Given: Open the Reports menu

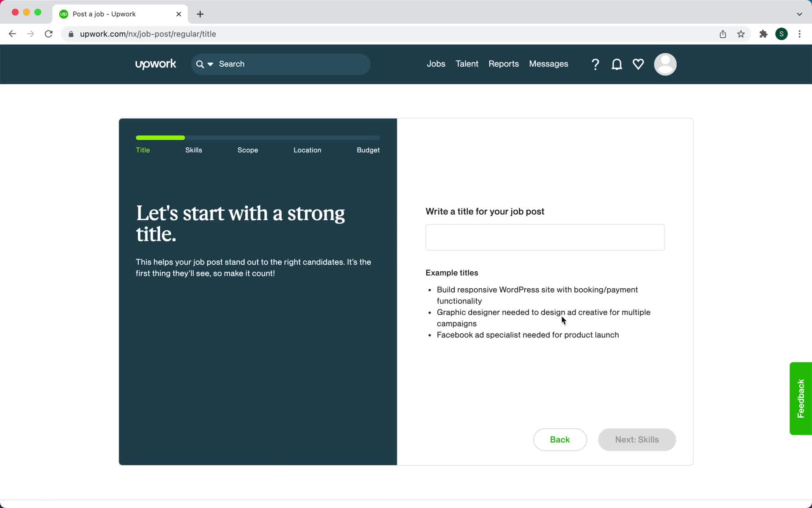Looking at the screenshot, I should pyautogui.click(x=503, y=64).
